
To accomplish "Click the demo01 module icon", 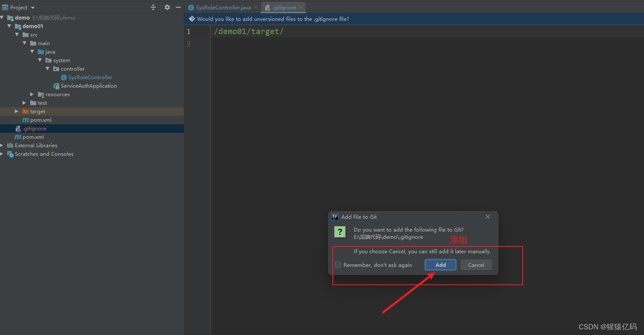I will coord(18,26).
